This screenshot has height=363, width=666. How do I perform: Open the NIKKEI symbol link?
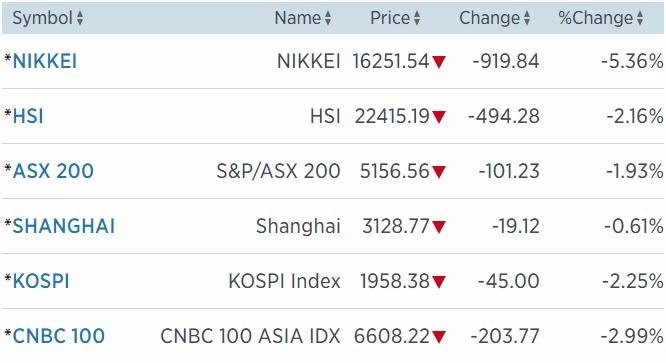pos(45,61)
